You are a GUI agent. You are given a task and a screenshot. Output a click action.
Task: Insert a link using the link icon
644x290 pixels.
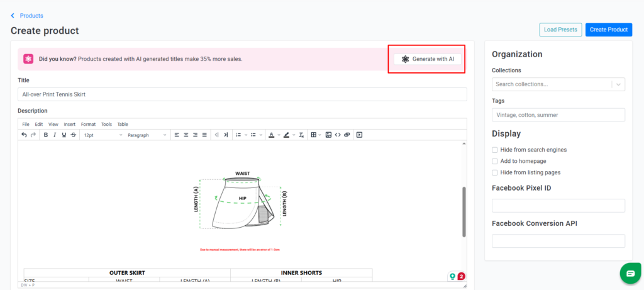tap(347, 135)
